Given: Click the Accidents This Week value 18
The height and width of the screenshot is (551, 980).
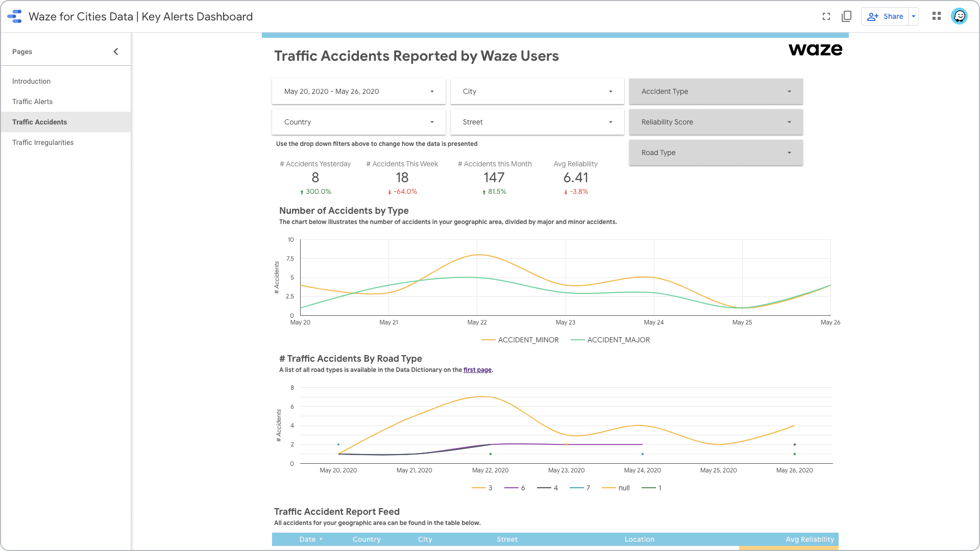Looking at the screenshot, I should pos(402,178).
